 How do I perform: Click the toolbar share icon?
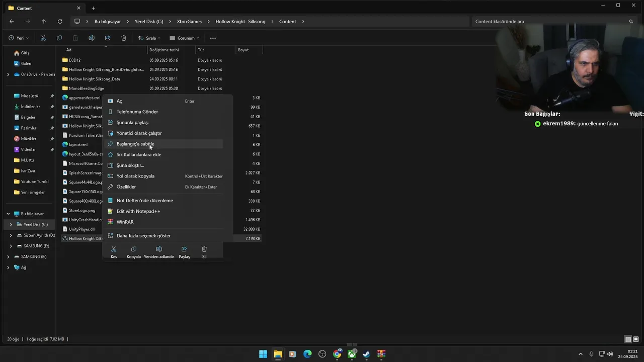[108, 38]
